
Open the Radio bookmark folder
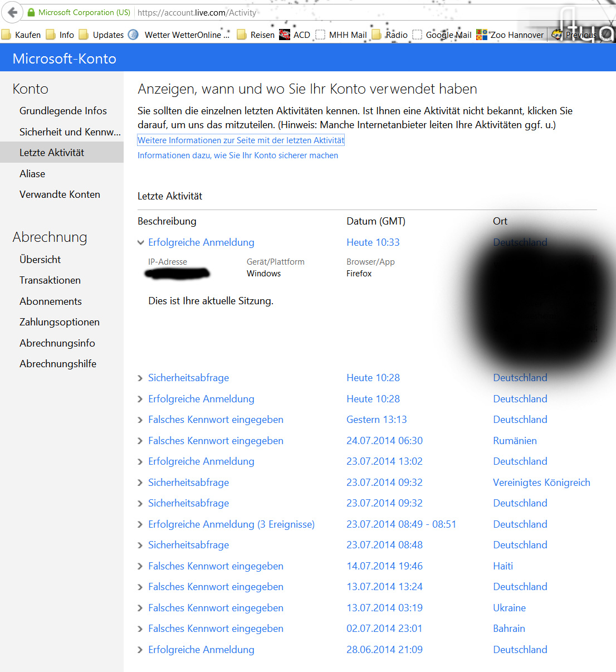[x=389, y=35]
